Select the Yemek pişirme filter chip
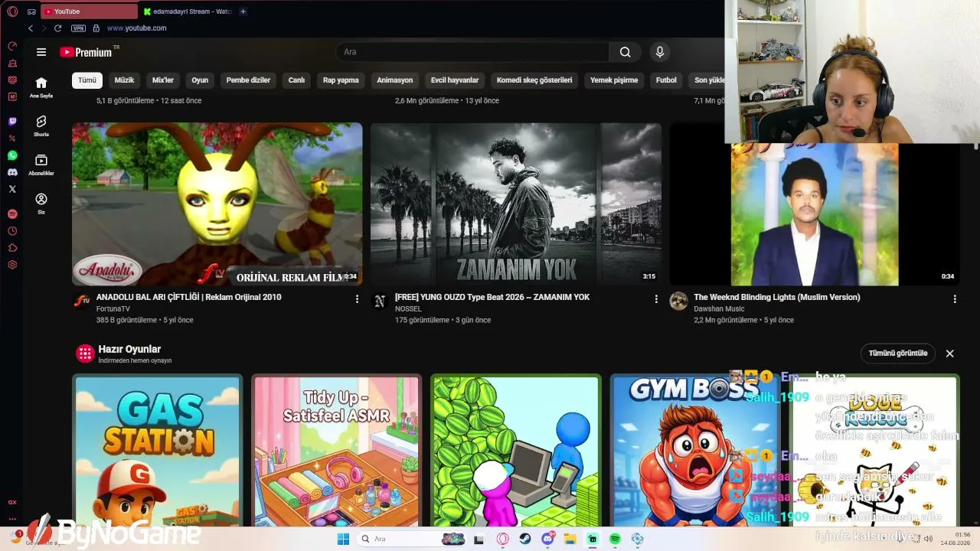 click(x=614, y=80)
